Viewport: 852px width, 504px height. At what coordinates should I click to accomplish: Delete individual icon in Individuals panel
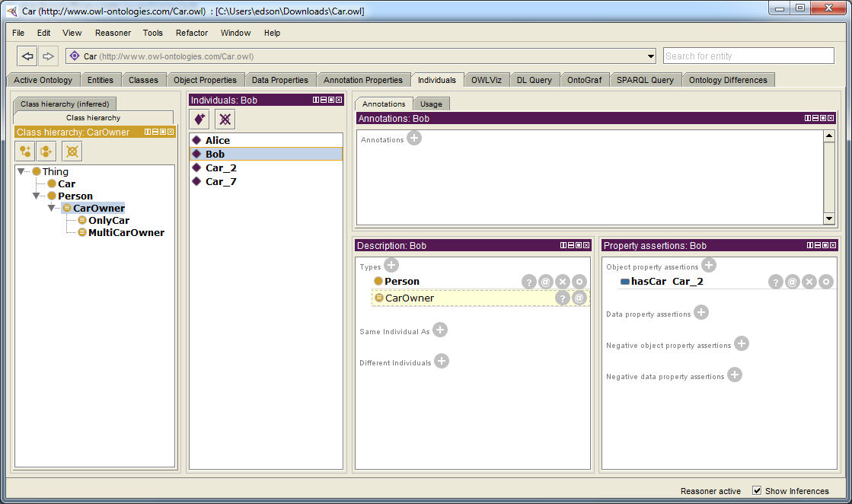(x=225, y=119)
